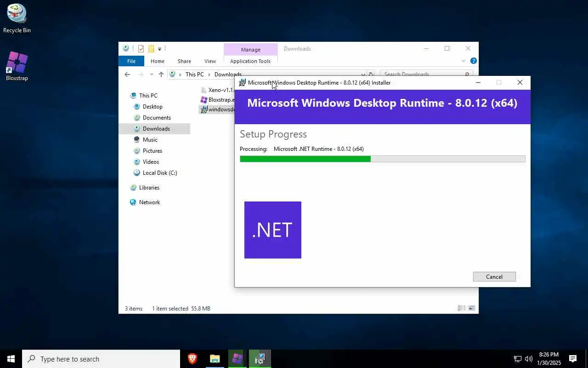
Task: Open the Application Tools ribbon tab
Action: click(250, 61)
